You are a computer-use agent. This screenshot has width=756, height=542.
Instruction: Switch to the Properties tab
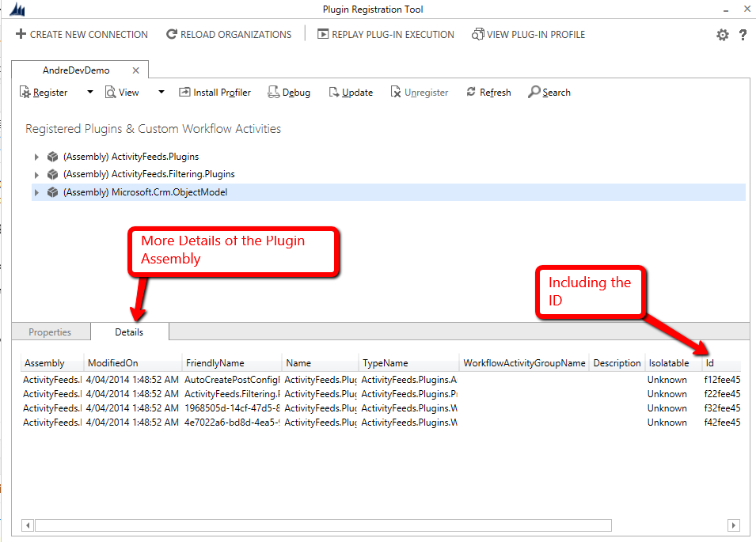(x=50, y=332)
